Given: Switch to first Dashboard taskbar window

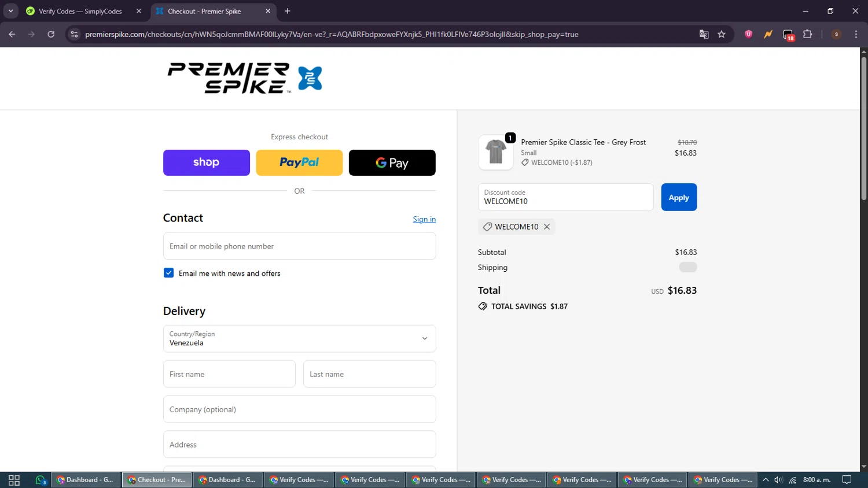Looking at the screenshot, I should pos(86,480).
